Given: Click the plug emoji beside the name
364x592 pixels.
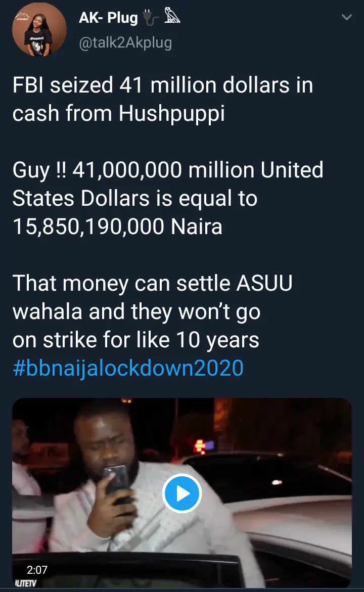Looking at the screenshot, I should point(151,19).
